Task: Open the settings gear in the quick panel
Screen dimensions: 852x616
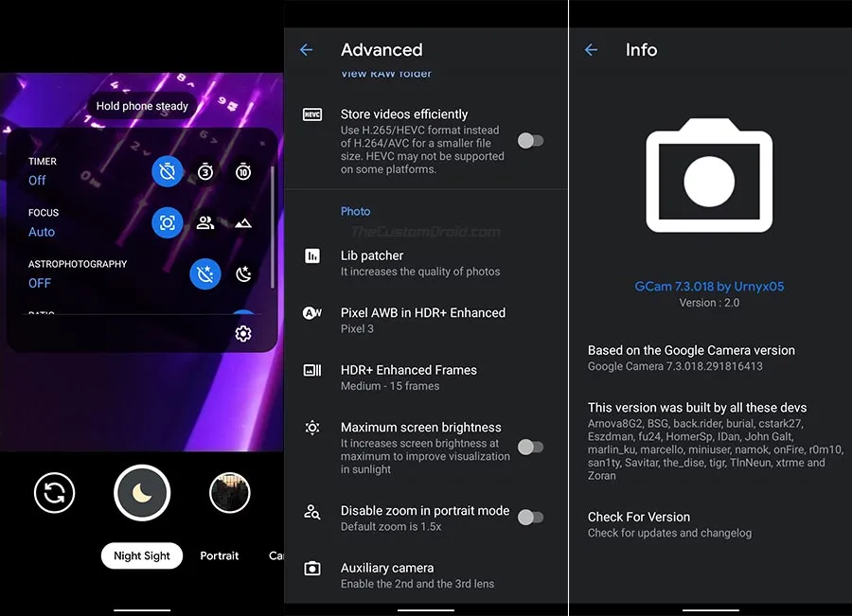Action: pos(243,333)
